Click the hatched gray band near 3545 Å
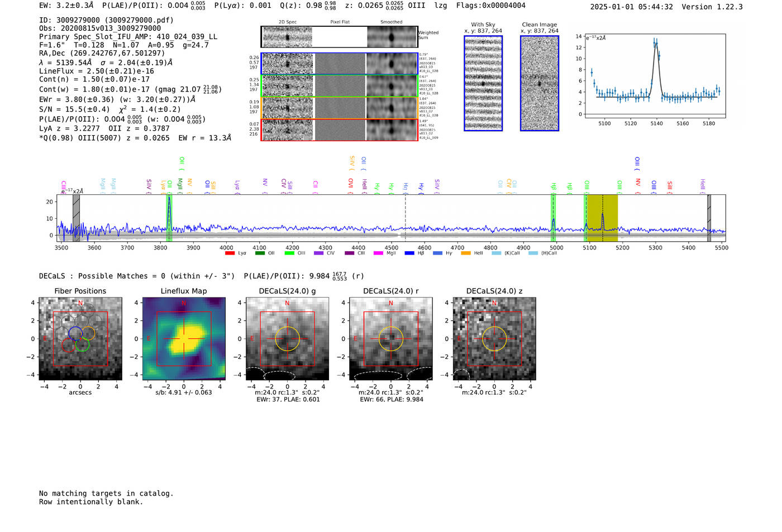This screenshot has height=532, width=782. pyautogui.click(x=76, y=218)
